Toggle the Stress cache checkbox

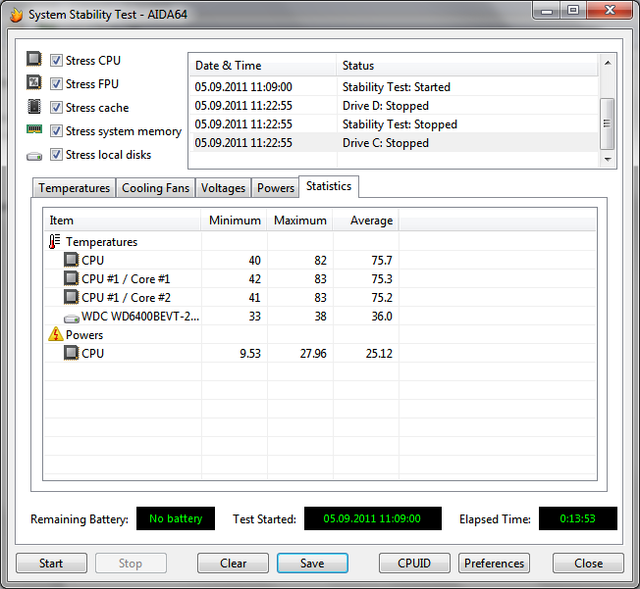(56, 107)
